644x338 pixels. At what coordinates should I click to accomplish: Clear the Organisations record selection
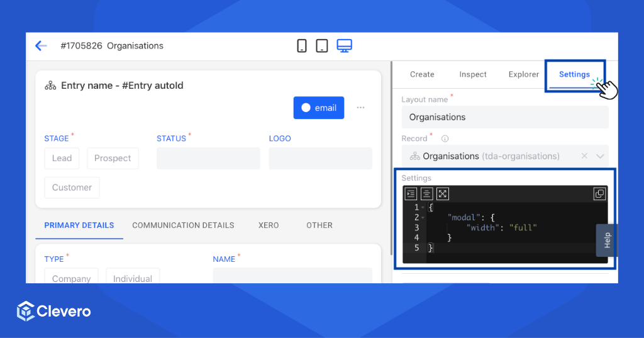coord(584,156)
